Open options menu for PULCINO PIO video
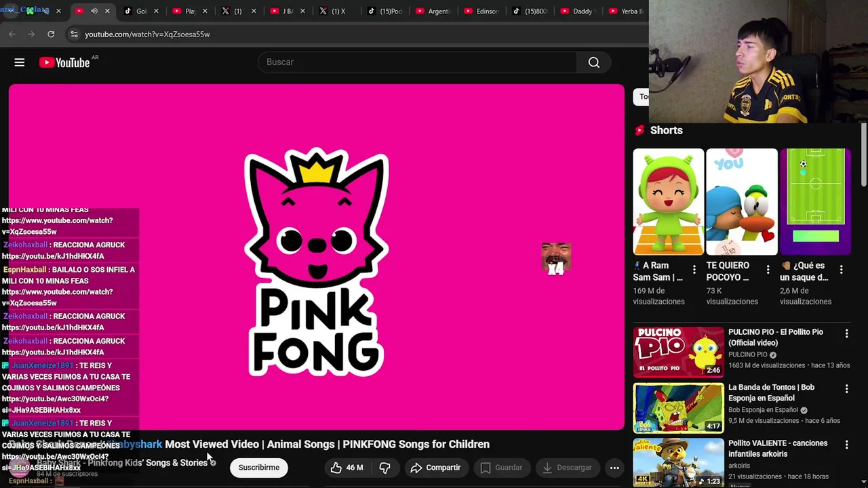Screen dimensions: 868x488 coord(846,333)
